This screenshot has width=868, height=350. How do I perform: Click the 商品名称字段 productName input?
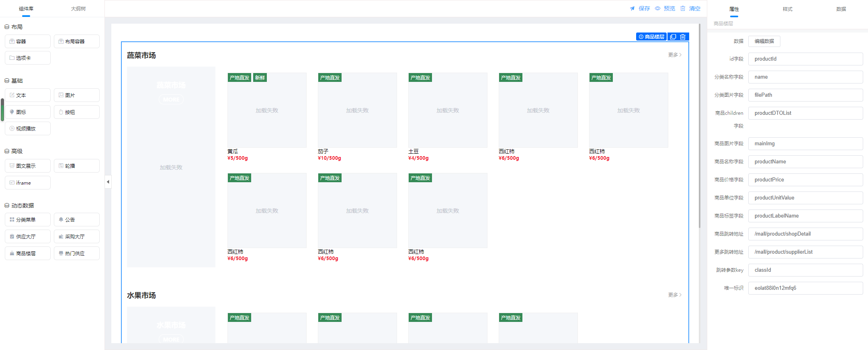coord(805,162)
